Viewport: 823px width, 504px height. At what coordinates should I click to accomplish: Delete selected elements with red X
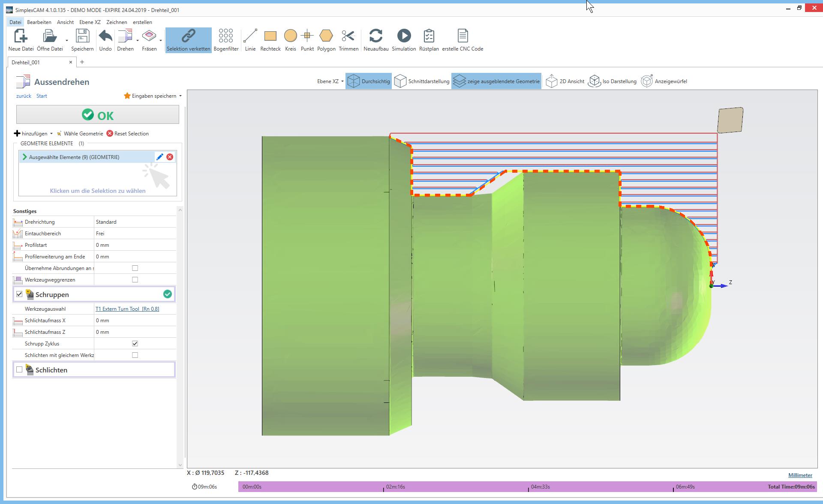pyautogui.click(x=170, y=157)
